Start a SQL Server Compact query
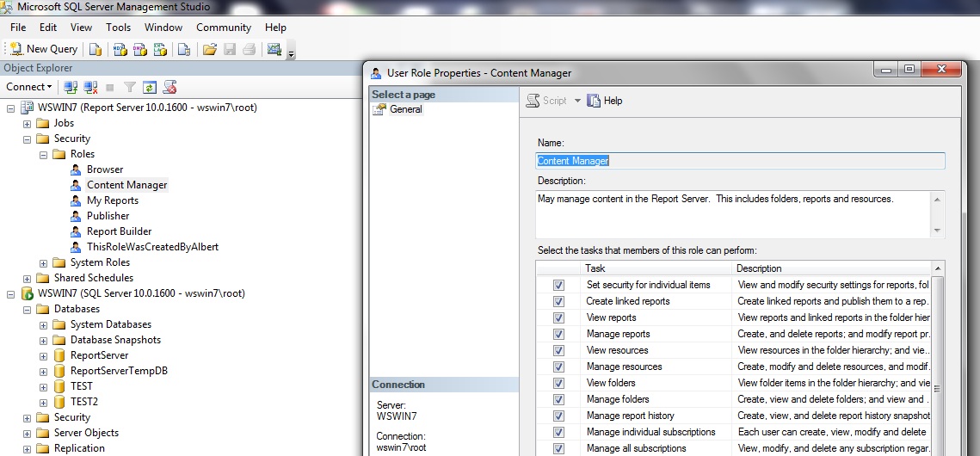The height and width of the screenshot is (456, 980). point(184,49)
